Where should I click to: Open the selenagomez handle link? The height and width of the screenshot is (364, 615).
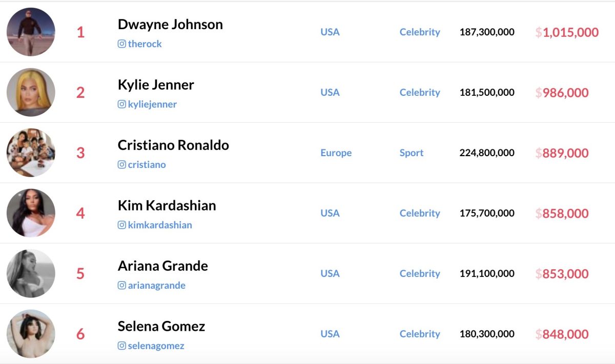[156, 346]
